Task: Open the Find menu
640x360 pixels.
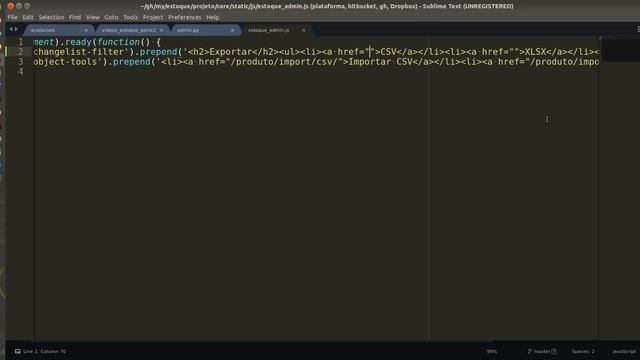Action: pos(75,17)
